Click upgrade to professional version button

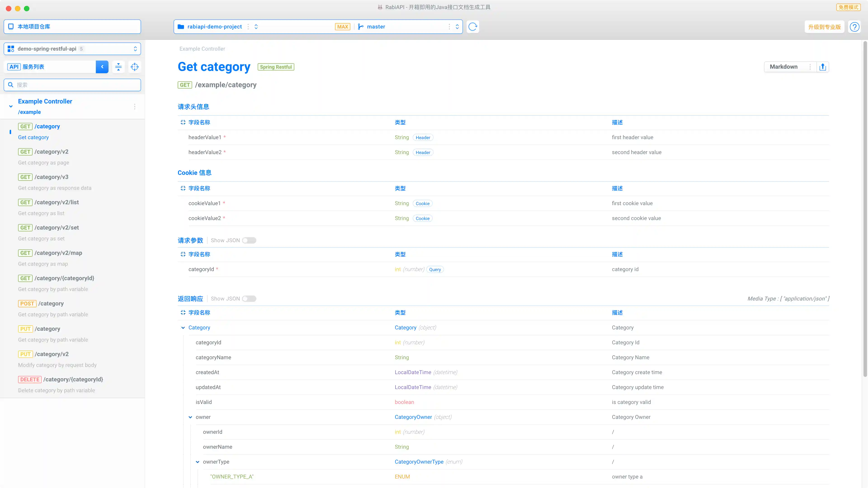point(824,27)
